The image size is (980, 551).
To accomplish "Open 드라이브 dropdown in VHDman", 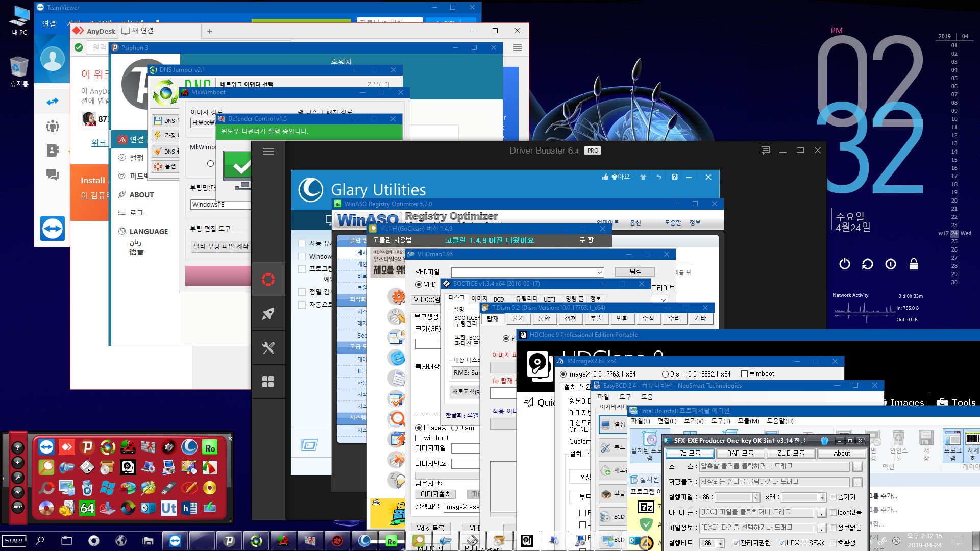I will [x=664, y=300].
